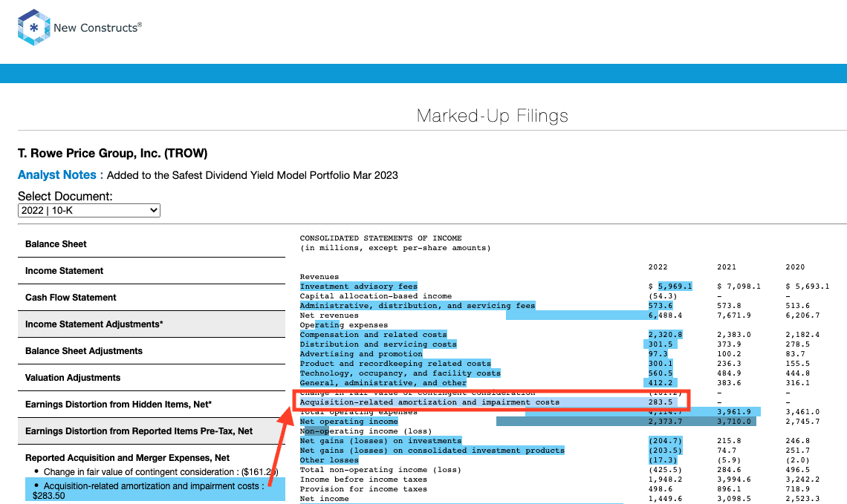Click the 412.2 highlighted value
This screenshot has height=504, width=847.
660,383
